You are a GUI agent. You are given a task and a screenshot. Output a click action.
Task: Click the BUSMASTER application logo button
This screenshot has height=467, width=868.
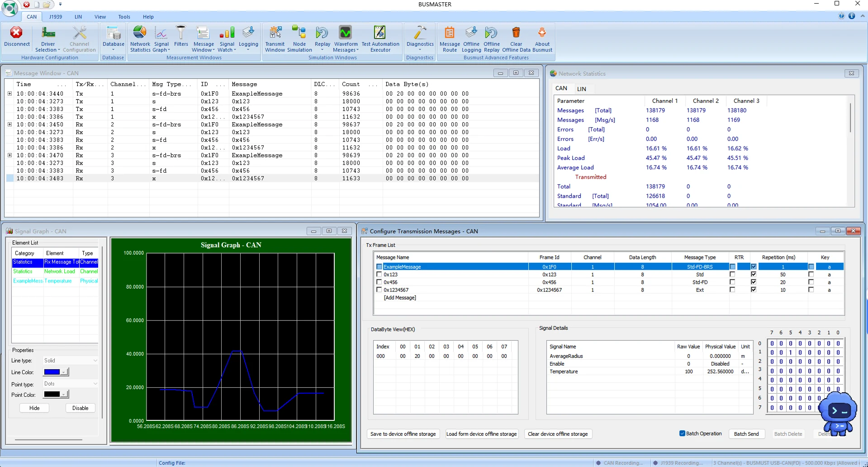coord(9,8)
